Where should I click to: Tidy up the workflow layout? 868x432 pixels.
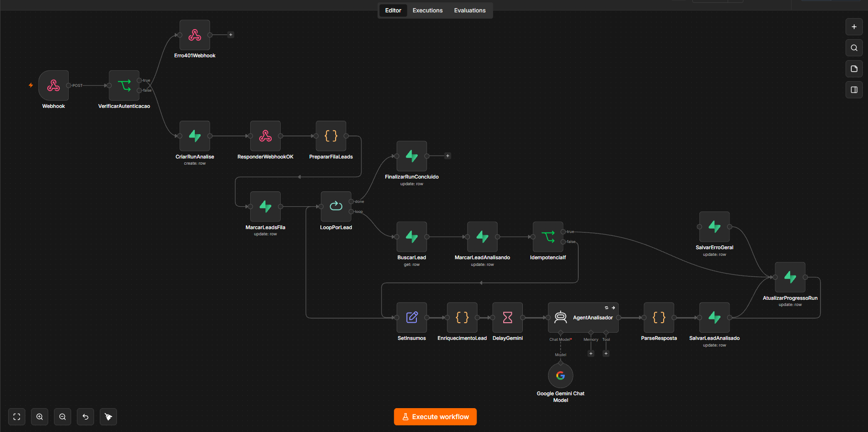click(108, 417)
